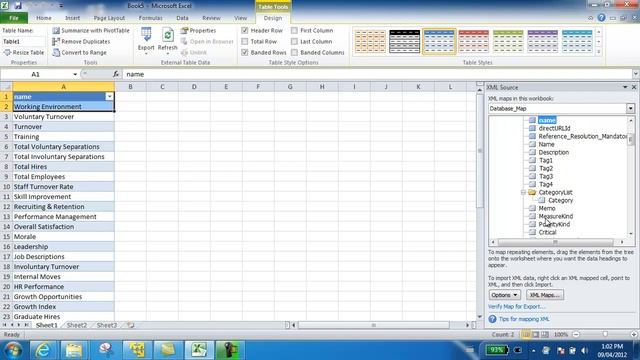
Task: Switch to the Formulas ribbon tab
Action: pyautogui.click(x=150, y=18)
